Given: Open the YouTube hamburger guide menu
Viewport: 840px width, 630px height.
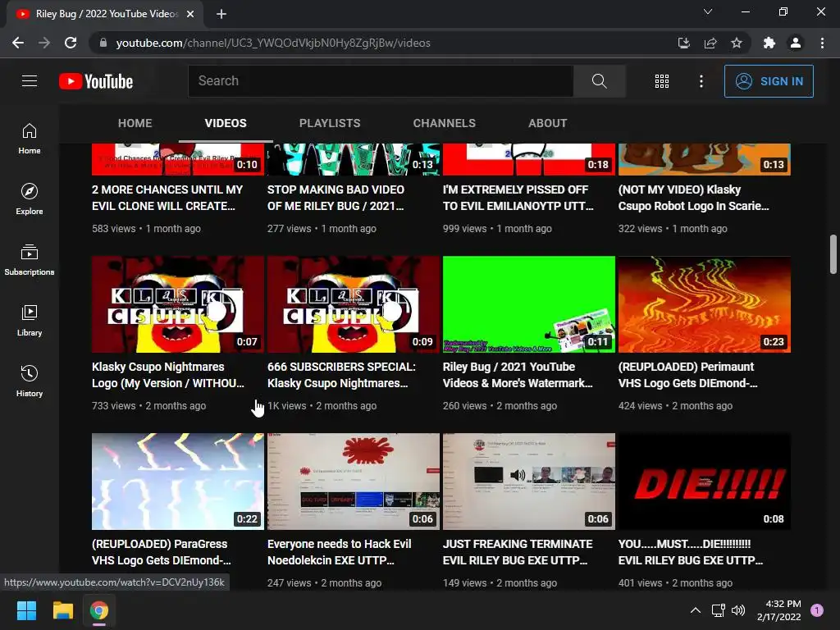Looking at the screenshot, I should 30,81.
